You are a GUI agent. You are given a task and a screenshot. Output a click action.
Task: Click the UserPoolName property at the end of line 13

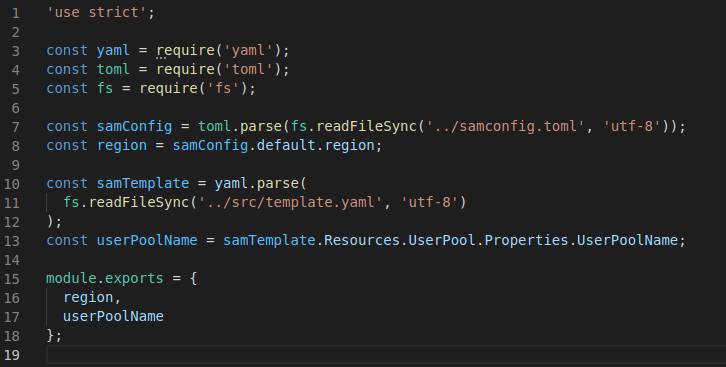(627, 240)
